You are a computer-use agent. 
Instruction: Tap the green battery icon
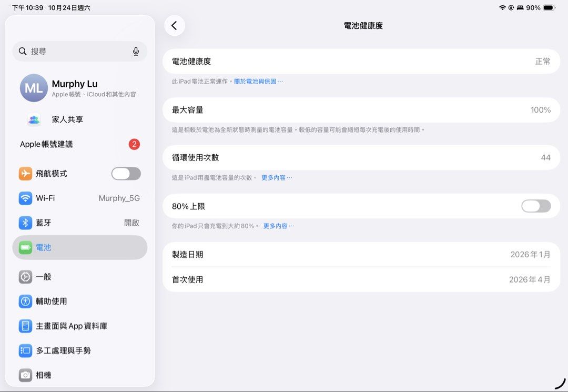(25, 247)
